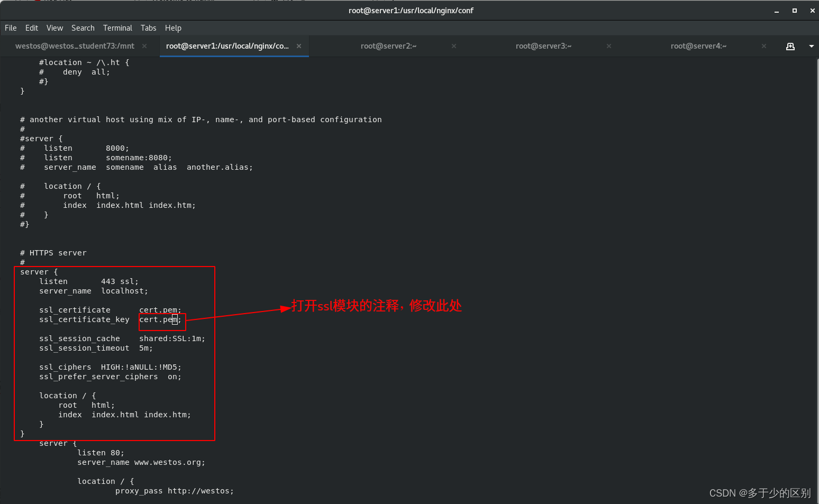Click 'server_name localhost;' line
Image resolution: width=819 pixels, height=504 pixels.
[x=94, y=291]
